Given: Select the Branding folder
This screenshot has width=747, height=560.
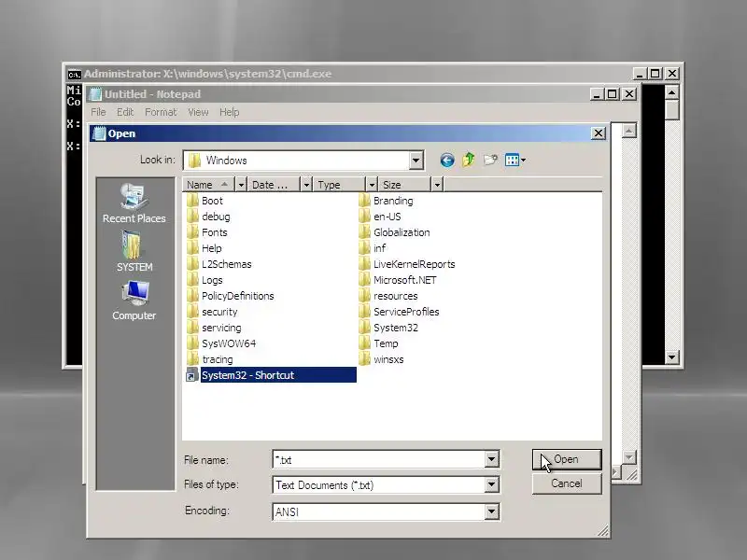Looking at the screenshot, I should [386, 201].
